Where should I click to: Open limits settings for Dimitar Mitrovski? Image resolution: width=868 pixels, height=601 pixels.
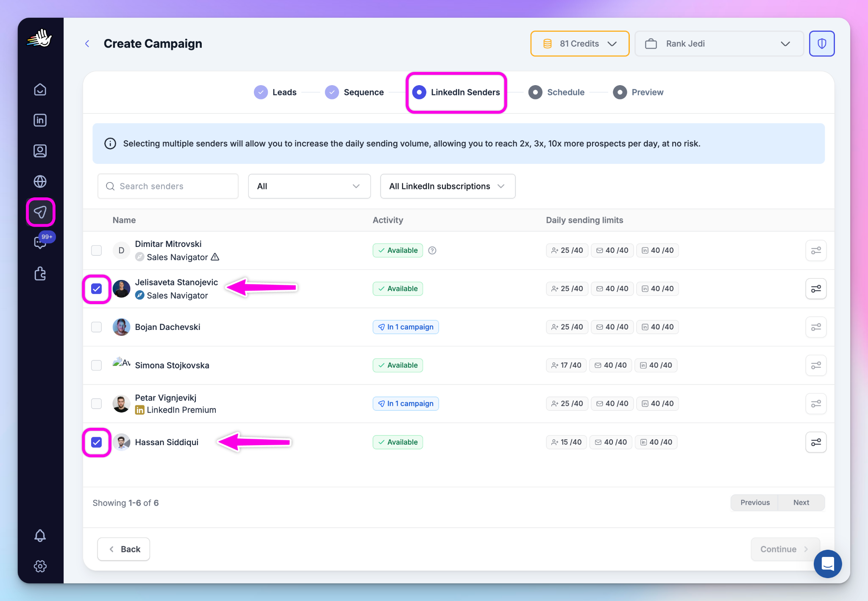click(x=816, y=250)
